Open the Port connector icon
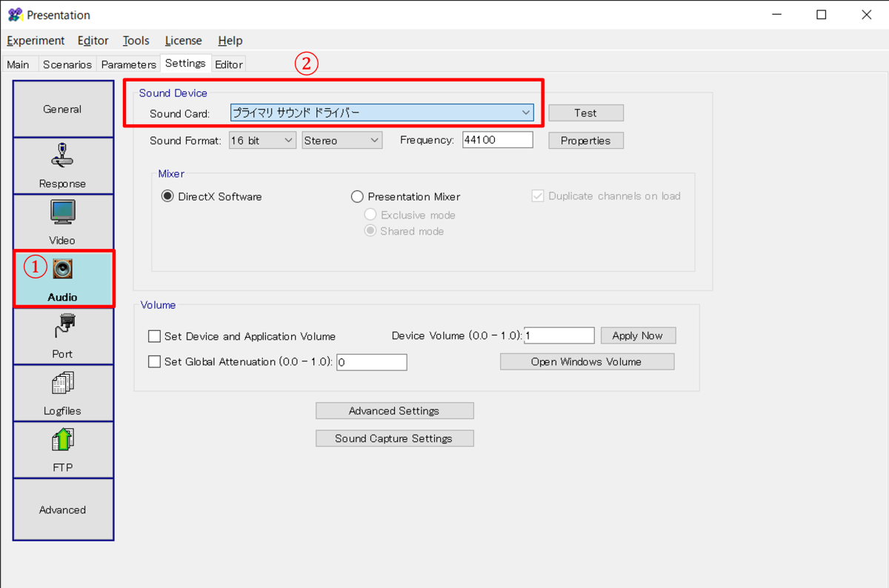889x588 pixels. pos(63,326)
